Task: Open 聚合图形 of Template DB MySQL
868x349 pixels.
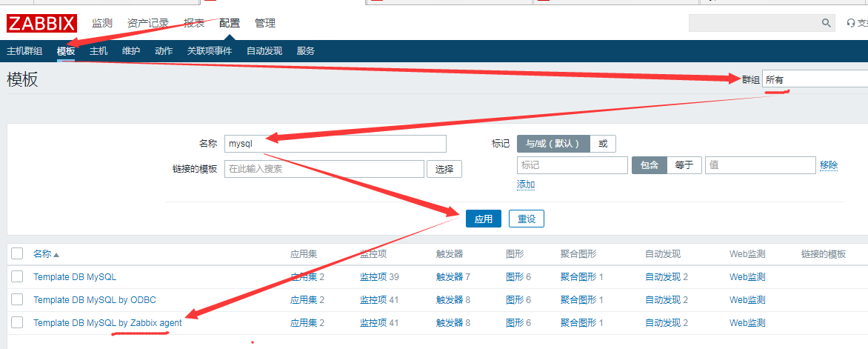Action: (578, 277)
